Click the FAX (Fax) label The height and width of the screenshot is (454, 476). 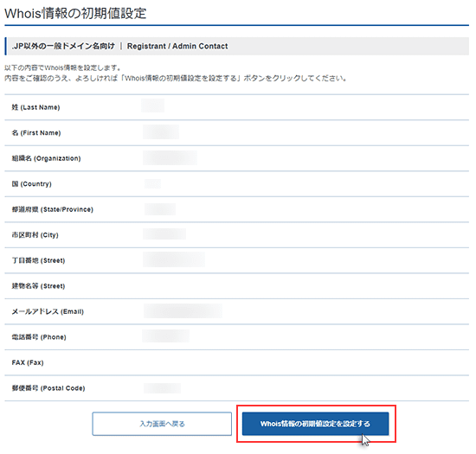(x=28, y=362)
